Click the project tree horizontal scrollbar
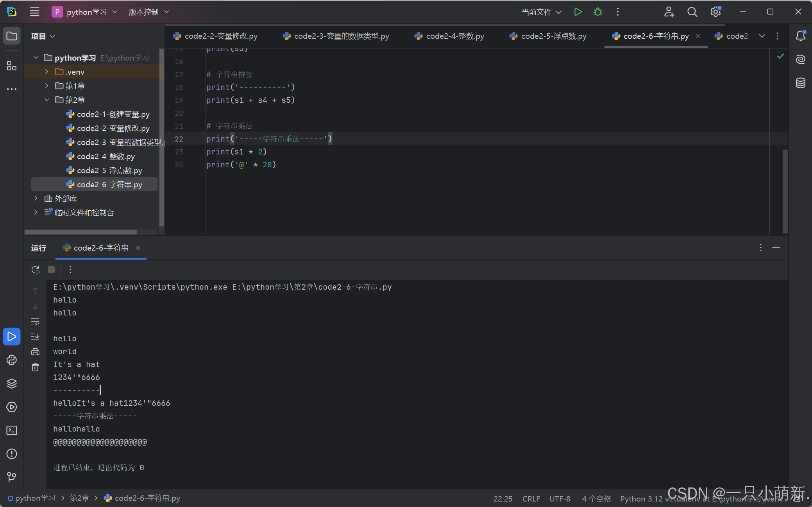 (80, 232)
